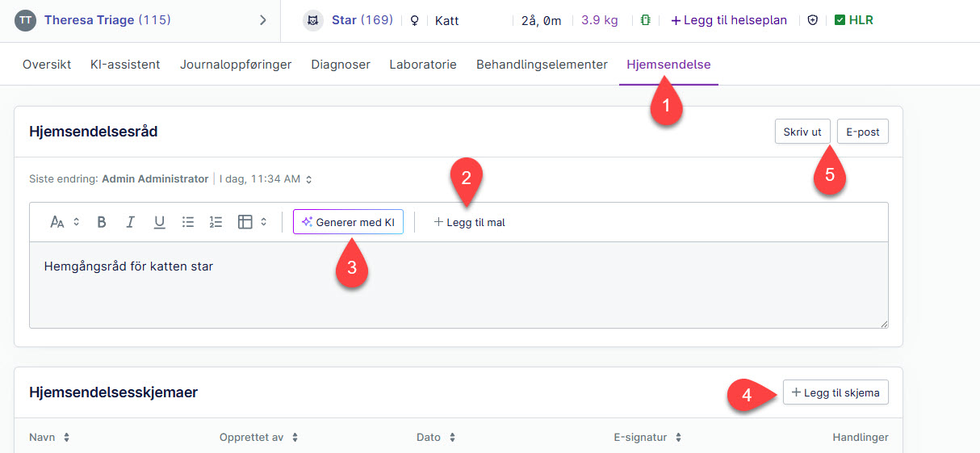The image size is (980, 453).
Task: Sort the table by Navn column
Action: (49, 437)
